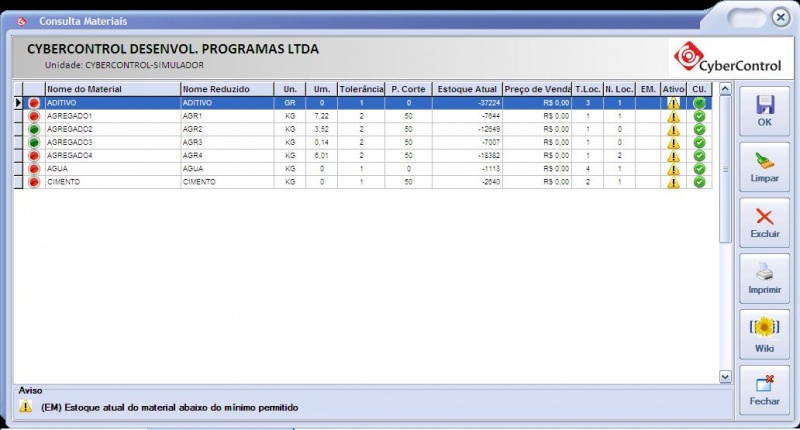Click the Um. column header
Screen dimensions: 800x430
(321, 89)
